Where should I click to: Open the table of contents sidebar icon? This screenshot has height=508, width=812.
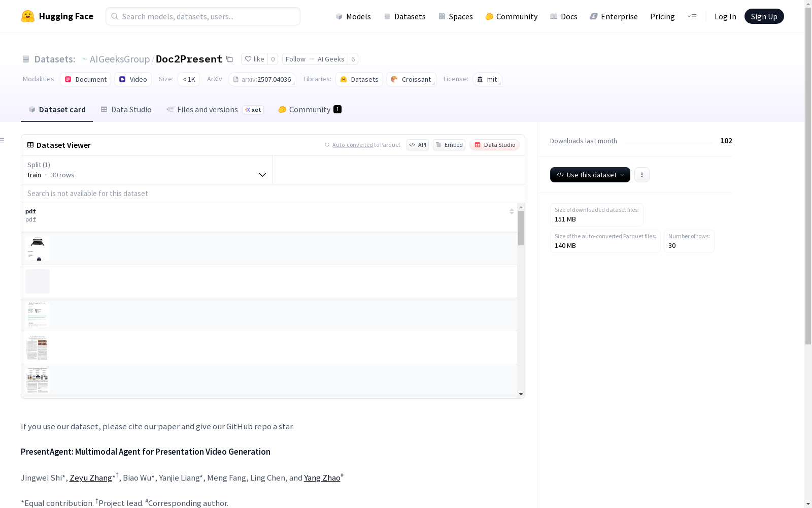click(x=3, y=140)
